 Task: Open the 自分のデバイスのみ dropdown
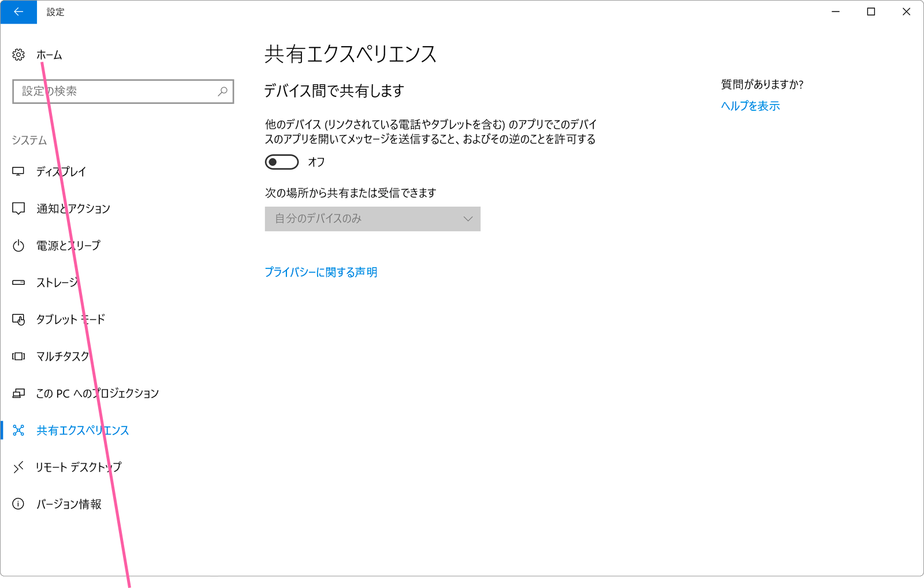[372, 219]
